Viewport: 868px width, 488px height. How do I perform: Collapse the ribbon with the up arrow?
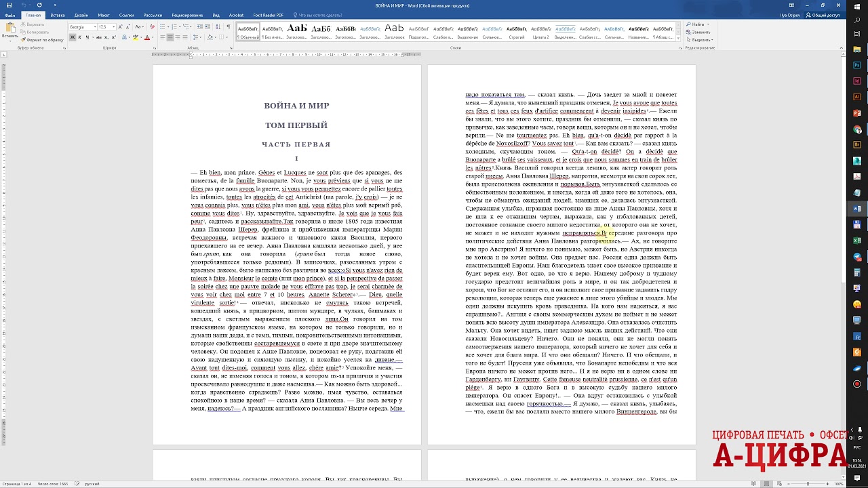[x=842, y=47]
